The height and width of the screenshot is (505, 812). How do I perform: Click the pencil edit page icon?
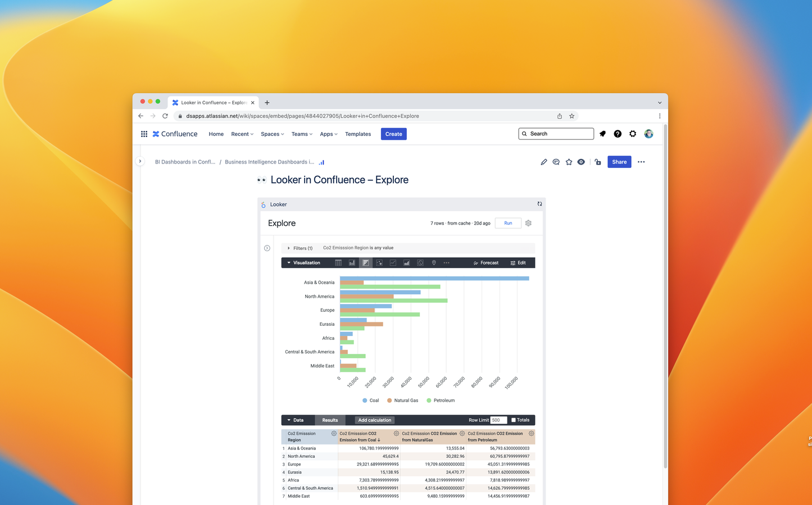pyautogui.click(x=543, y=162)
